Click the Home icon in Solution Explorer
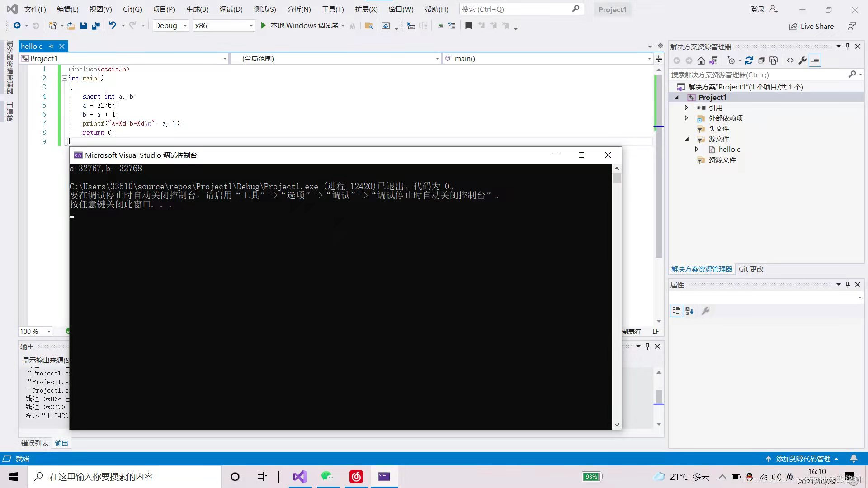This screenshot has width=868, height=488. 701,61
